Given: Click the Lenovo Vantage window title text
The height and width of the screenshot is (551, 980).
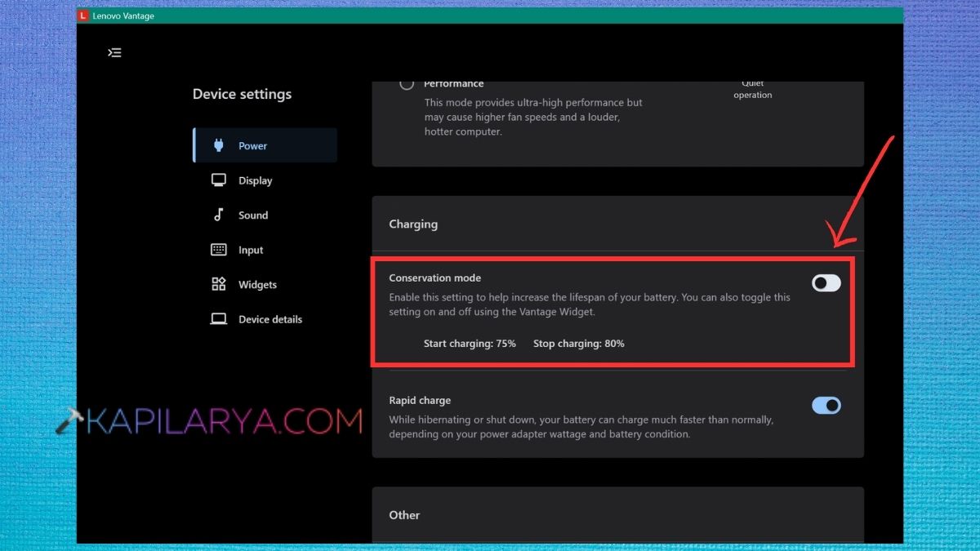Looking at the screenshot, I should click(x=123, y=16).
